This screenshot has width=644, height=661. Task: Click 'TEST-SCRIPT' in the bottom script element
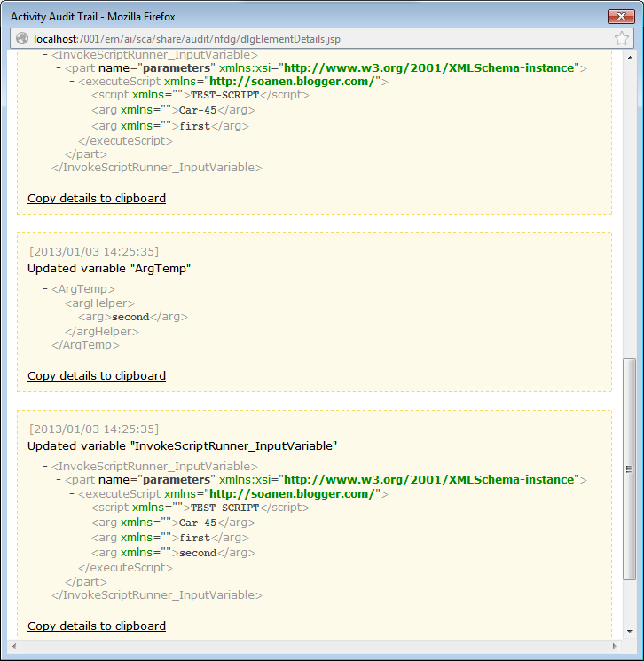(x=224, y=508)
